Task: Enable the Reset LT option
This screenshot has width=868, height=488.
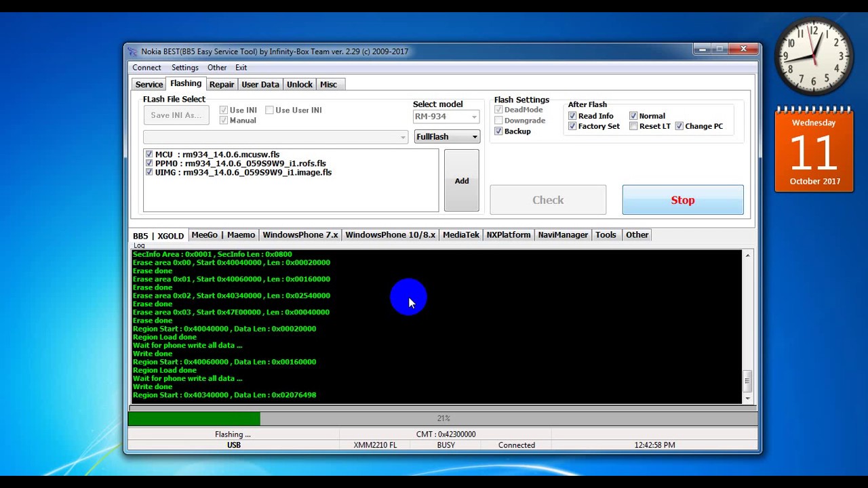Action: tap(633, 126)
